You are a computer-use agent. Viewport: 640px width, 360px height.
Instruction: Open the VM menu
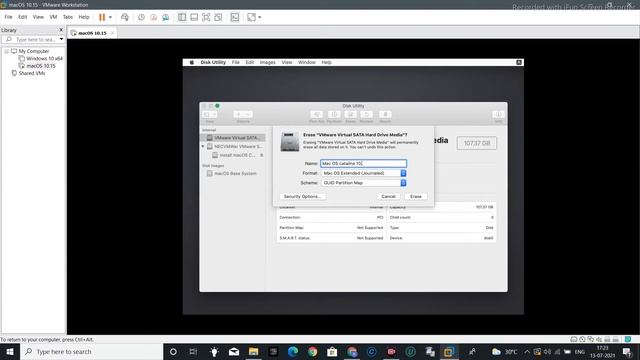tap(53, 17)
